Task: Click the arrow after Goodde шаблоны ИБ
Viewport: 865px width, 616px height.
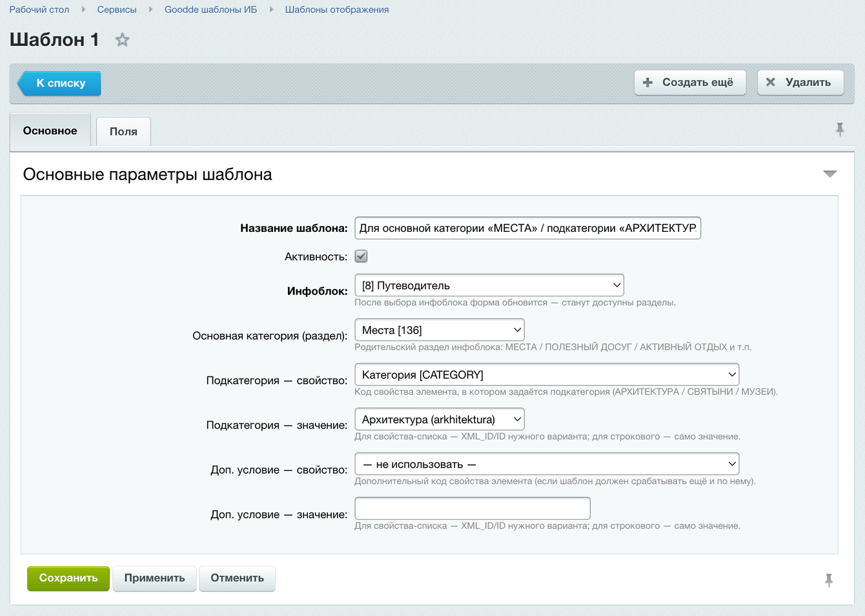Action: click(x=271, y=10)
